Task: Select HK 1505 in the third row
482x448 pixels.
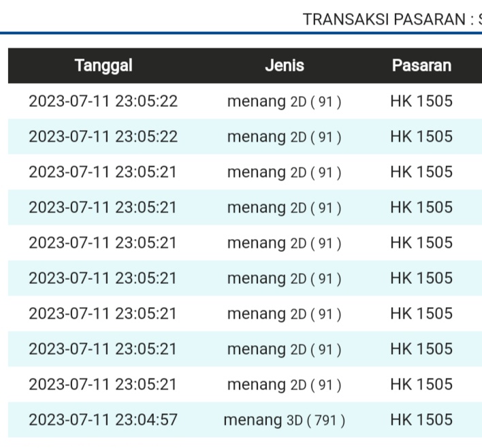Action: tap(421, 172)
